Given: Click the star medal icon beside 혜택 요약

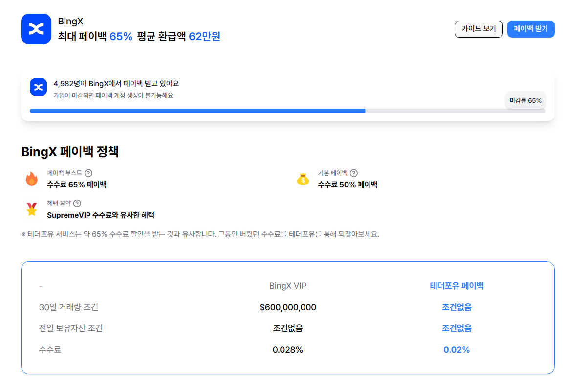Looking at the screenshot, I should click(x=32, y=209).
